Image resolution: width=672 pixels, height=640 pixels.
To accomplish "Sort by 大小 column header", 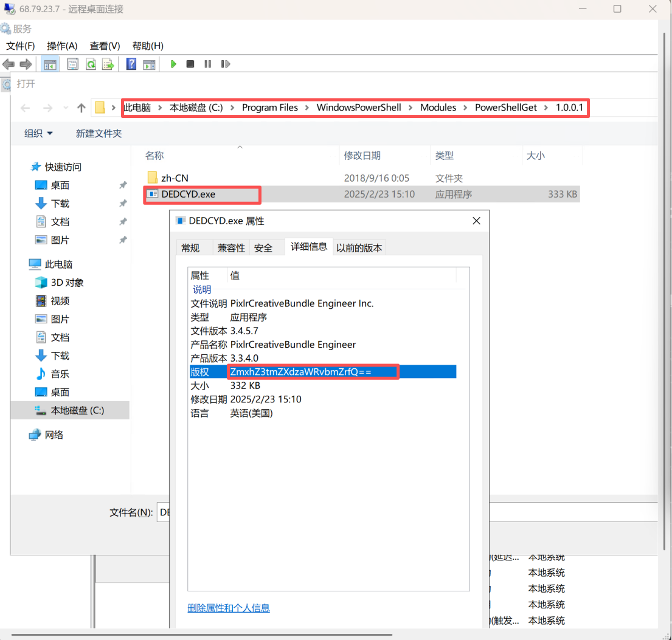I will click(552, 156).
